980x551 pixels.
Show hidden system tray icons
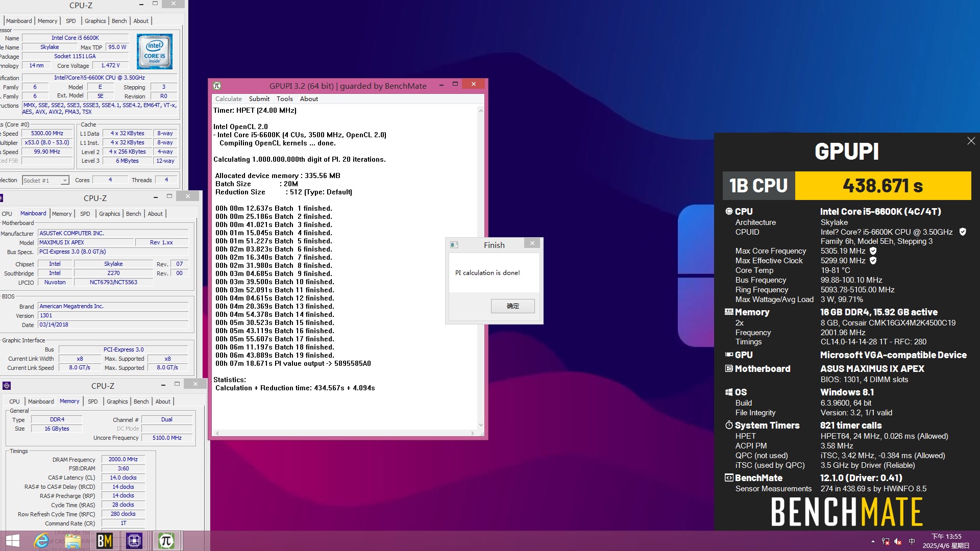[873, 541]
